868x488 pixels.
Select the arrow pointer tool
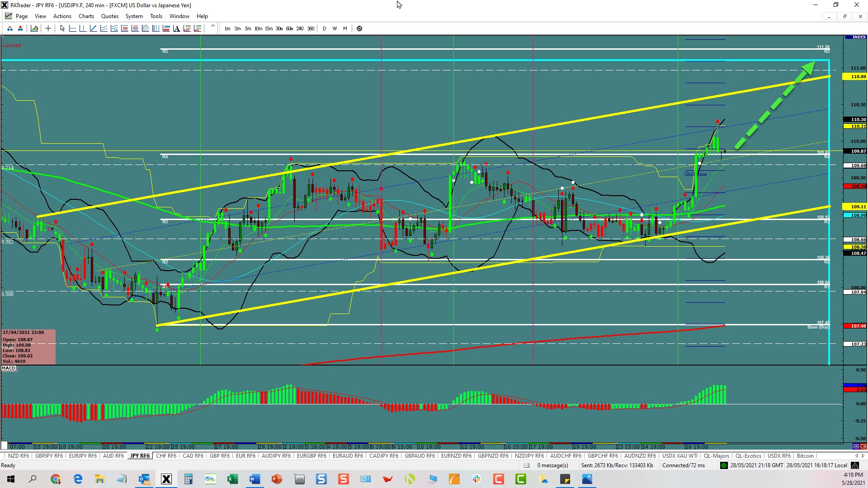[x=62, y=28]
